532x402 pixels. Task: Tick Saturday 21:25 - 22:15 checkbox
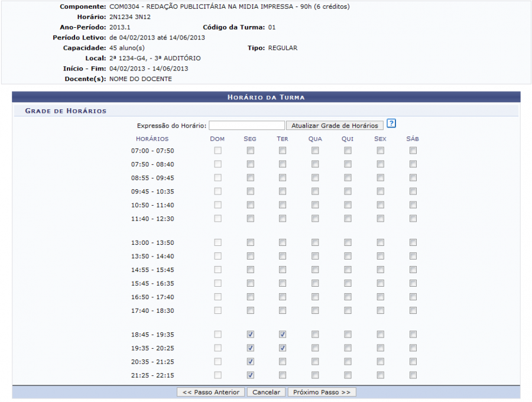[413, 375]
